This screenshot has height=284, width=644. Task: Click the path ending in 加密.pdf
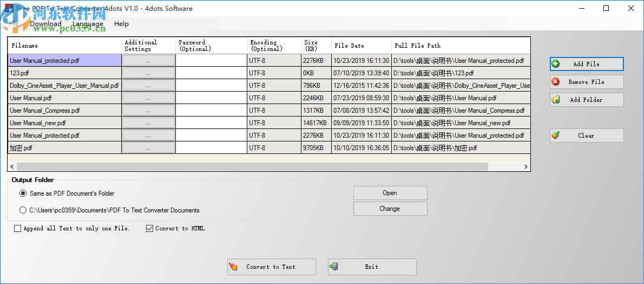[x=461, y=148]
